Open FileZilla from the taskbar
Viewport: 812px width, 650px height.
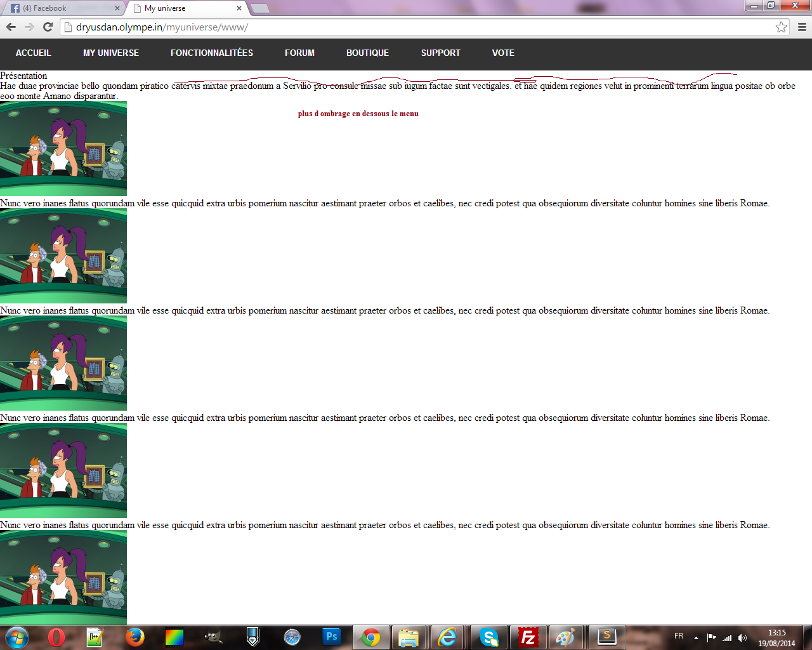[528, 637]
